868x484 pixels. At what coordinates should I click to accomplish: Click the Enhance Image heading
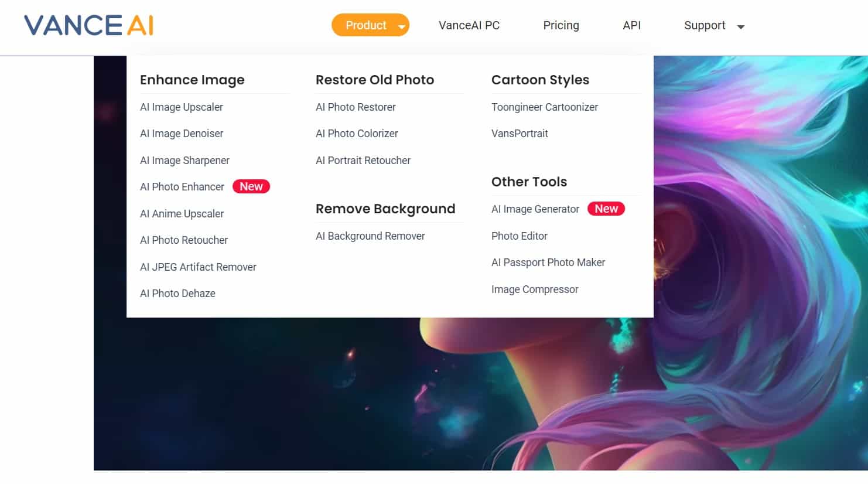click(x=192, y=80)
